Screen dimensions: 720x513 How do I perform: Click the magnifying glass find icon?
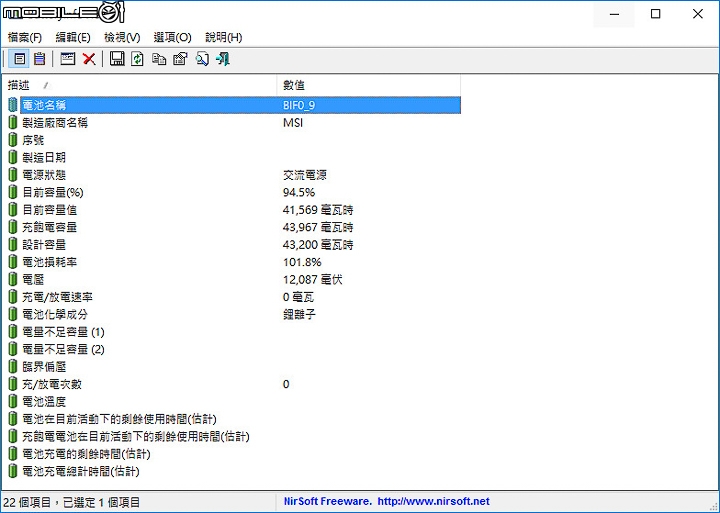click(x=202, y=59)
